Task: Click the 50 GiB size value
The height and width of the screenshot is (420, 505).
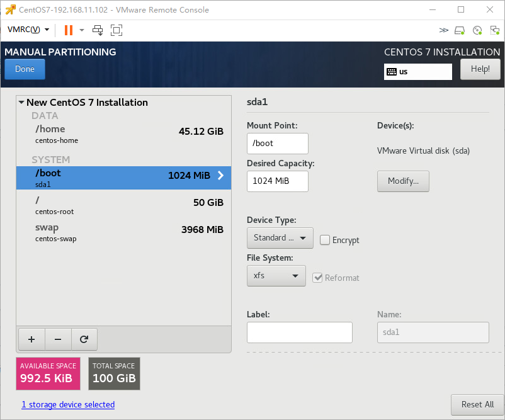Action: [208, 203]
